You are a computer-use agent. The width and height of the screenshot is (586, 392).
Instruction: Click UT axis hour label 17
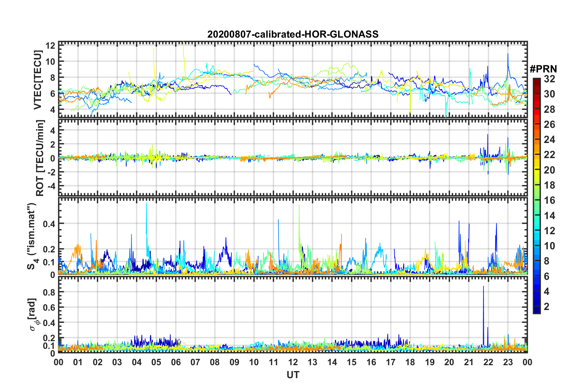(391, 362)
